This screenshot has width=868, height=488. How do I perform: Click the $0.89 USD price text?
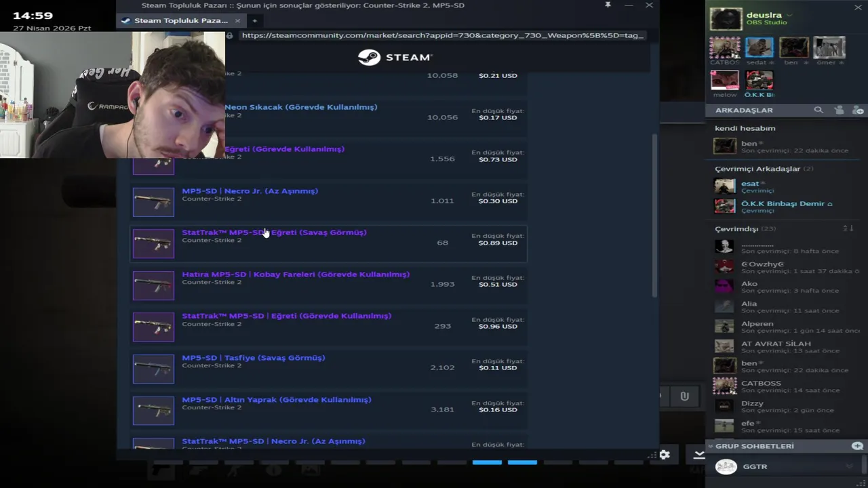click(498, 243)
